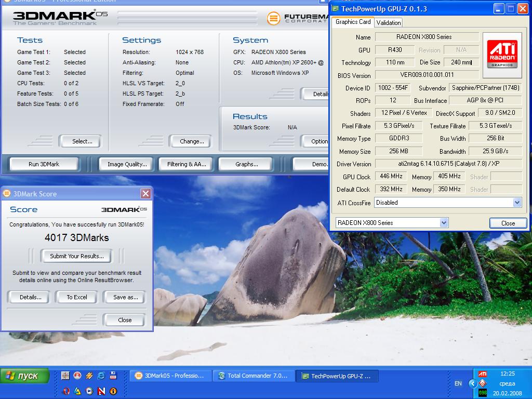Select the Graphics Card tab in GPU-Z
532x399 pixels.
coord(353,22)
